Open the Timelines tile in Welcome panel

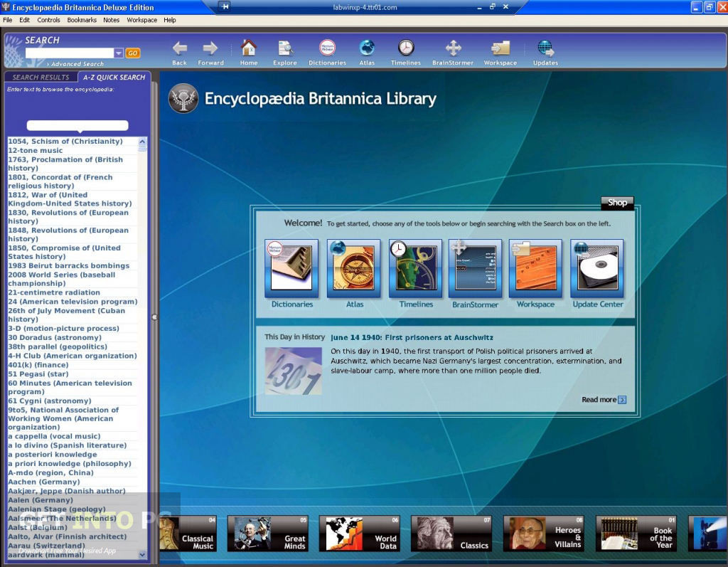(415, 268)
